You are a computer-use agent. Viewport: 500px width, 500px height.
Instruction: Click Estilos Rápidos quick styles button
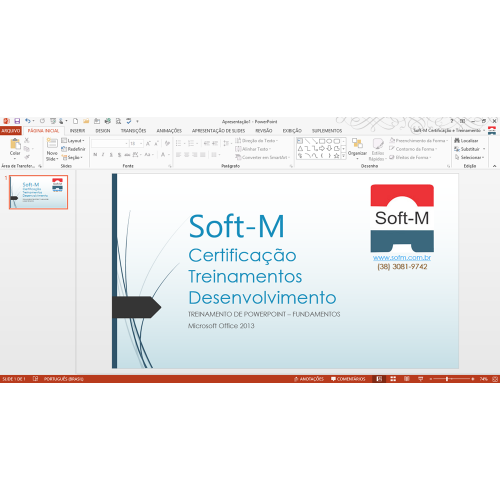pos(378,149)
